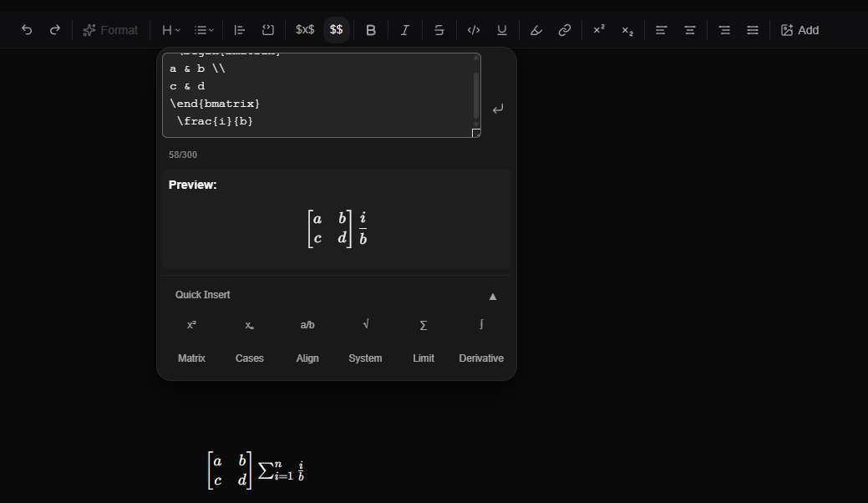This screenshot has height=503, width=868.
Task: Click the Add button to insert media
Action: [799, 29]
